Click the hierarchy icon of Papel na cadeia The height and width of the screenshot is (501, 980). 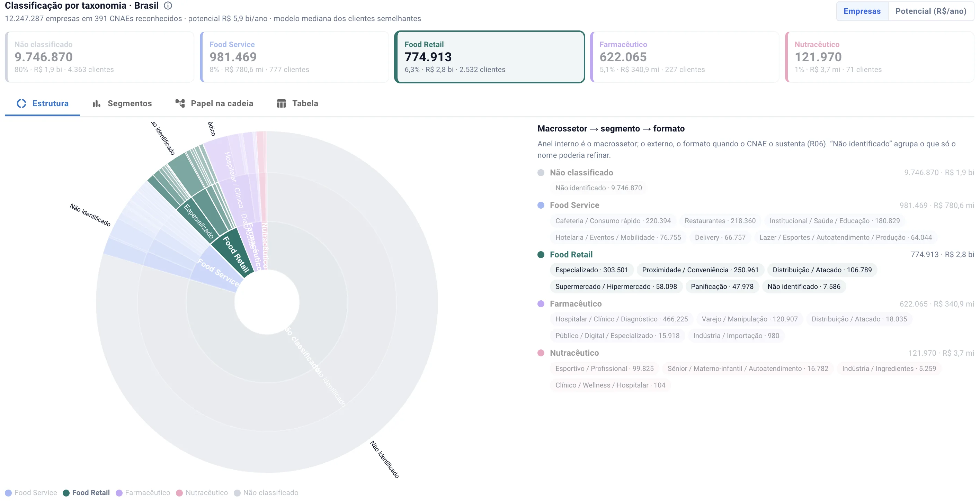[x=180, y=103]
